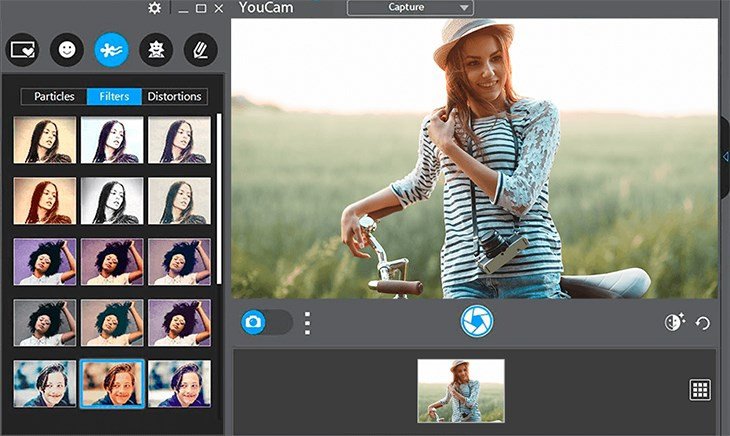Minimize the YouCam window
This screenshot has width=730, height=436.
coord(183,9)
